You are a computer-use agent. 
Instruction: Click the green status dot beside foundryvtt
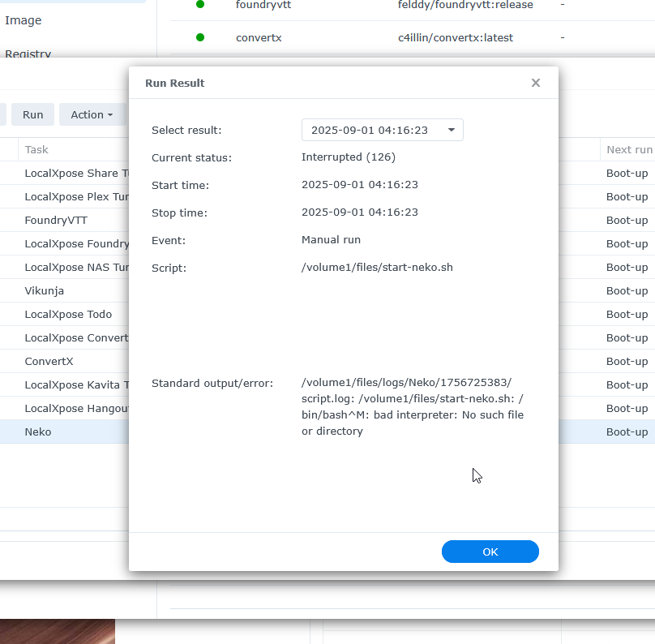(x=200, y=5)
